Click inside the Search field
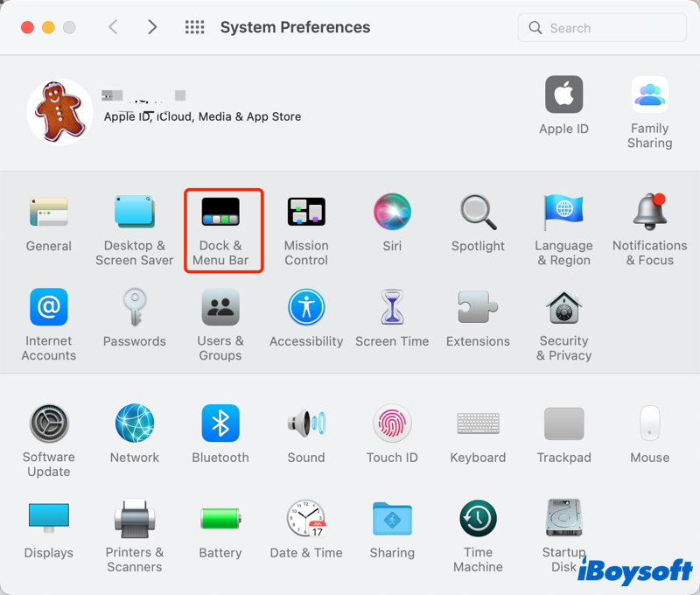 602,27
